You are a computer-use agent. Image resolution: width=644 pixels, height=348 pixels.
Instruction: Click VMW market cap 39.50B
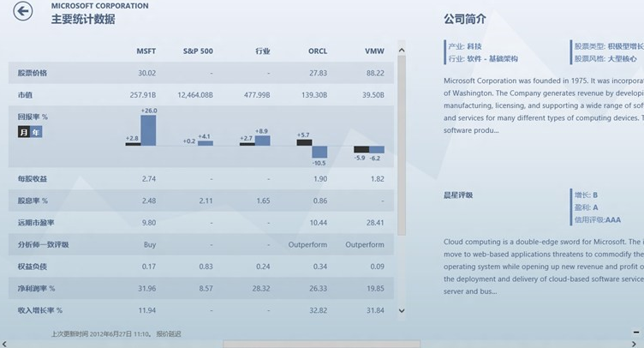point(373,95)
